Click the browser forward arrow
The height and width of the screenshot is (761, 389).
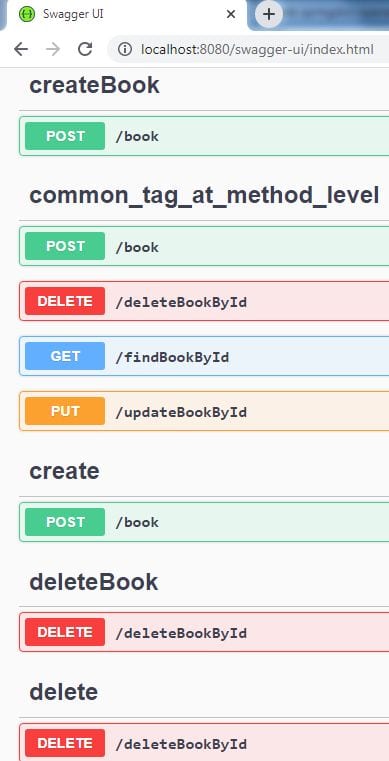coord(53,49)
